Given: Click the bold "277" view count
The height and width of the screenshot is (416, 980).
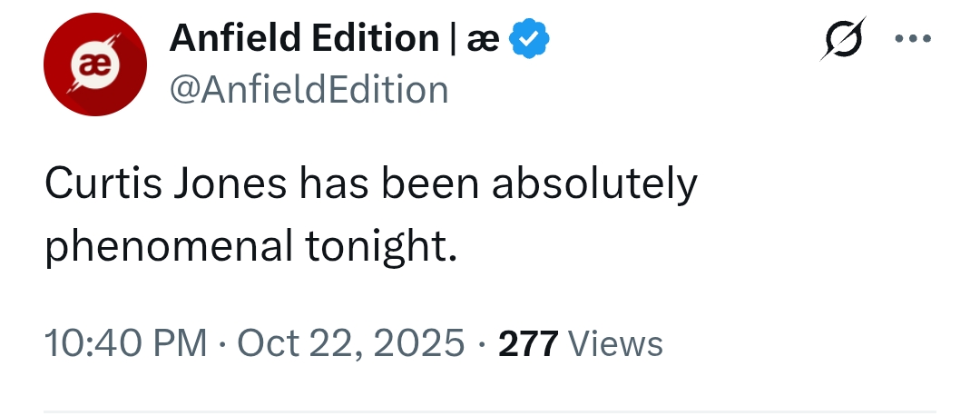Looking at the screenshot, I should pyautogui.click(x=528, y=344).
